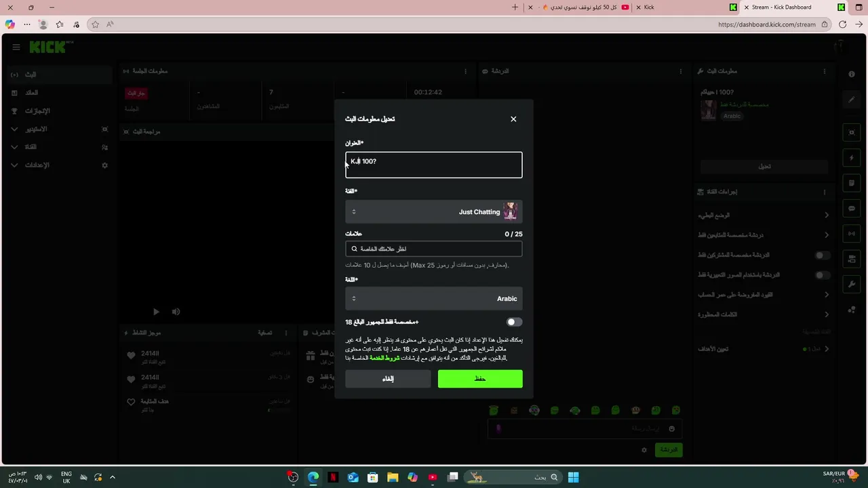Click the dots cluster icon in right toolbar
Viewport: 868px width, 488px height.
pyautogui.click(x=852, y=310)
